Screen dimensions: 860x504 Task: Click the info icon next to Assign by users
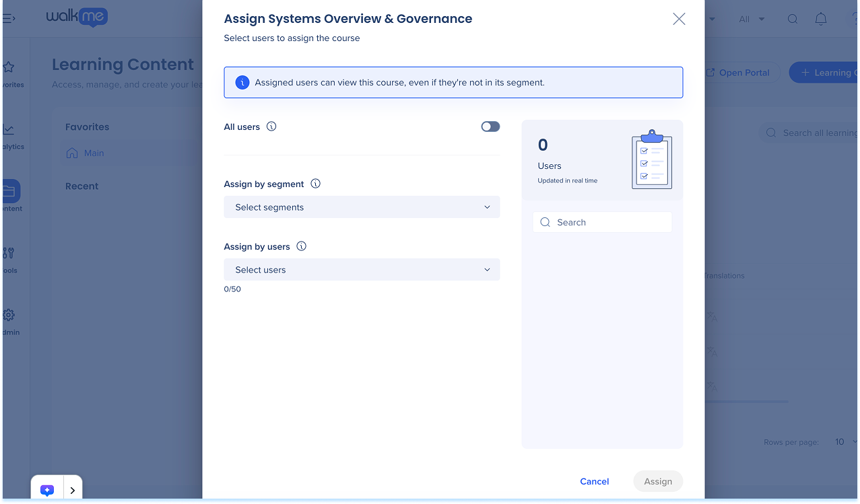coord(301,246)
